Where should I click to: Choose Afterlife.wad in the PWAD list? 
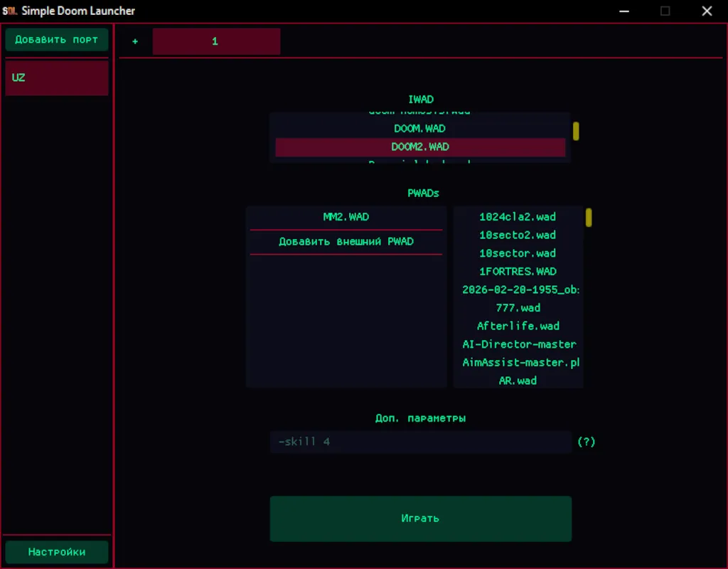[x=518, y=326]
